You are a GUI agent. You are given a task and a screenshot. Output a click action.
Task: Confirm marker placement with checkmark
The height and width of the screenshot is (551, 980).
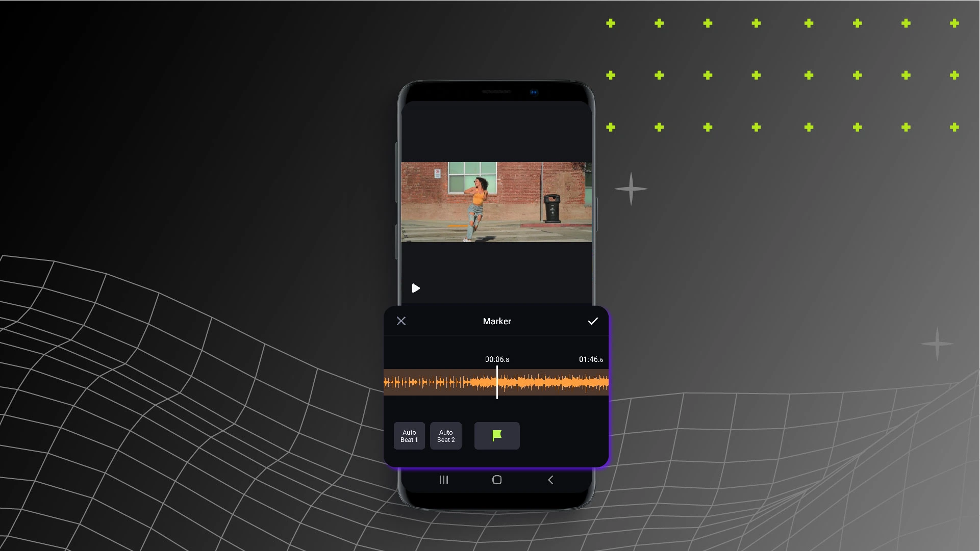[592, 321]
